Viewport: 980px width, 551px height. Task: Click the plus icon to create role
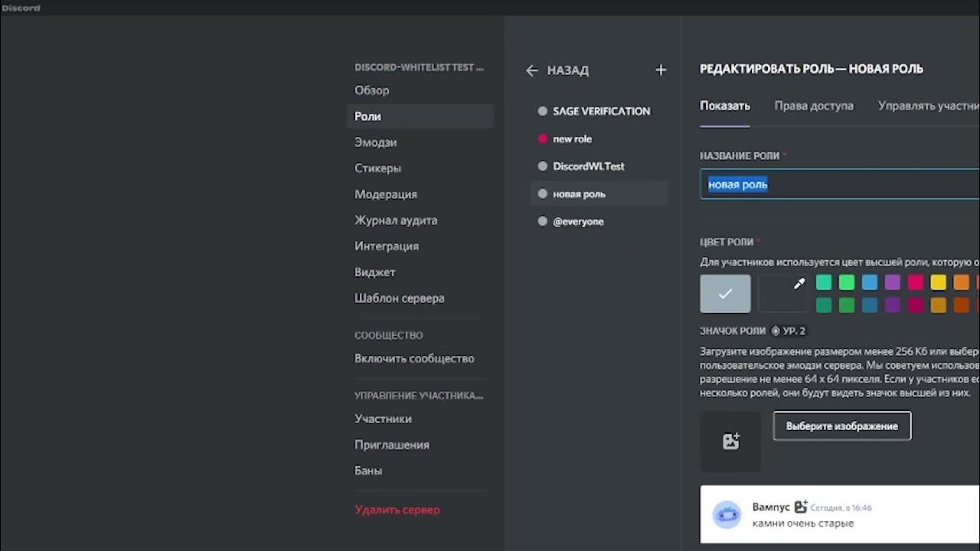[x=661, y=70]
